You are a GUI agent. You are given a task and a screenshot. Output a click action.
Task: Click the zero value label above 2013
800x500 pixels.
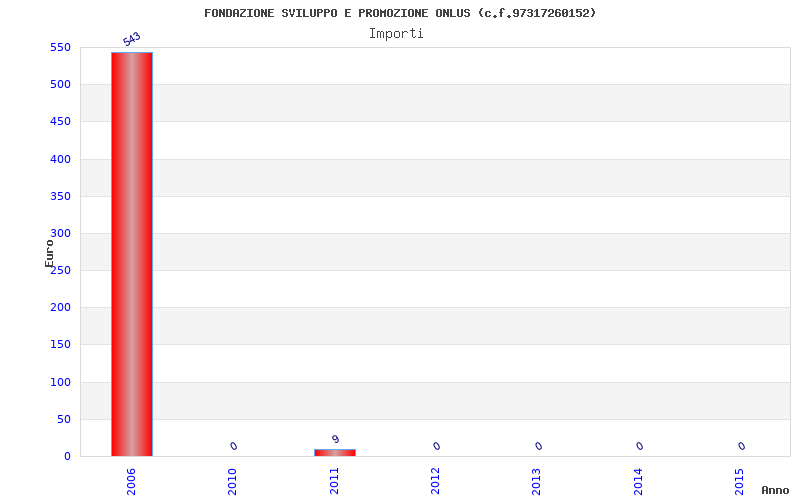[539, 446]
